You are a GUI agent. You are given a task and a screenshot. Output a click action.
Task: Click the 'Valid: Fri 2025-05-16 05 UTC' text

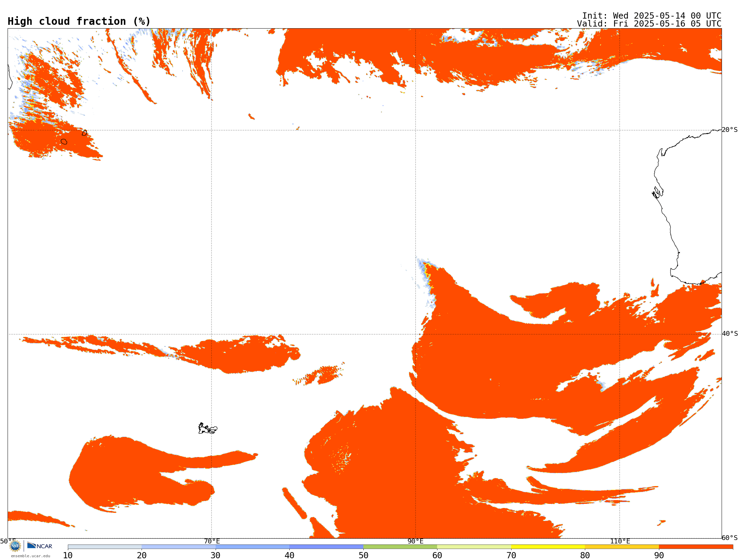tap(649, 24)
